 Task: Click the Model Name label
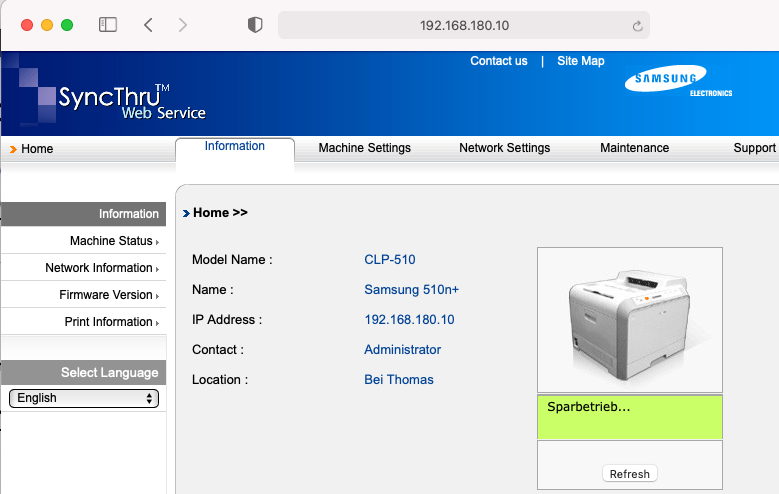point(232,259)
